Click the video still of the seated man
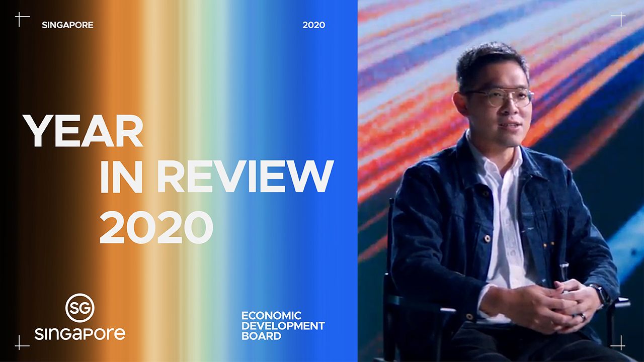 (501, 181)
